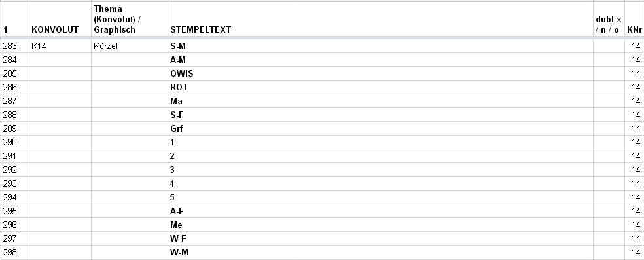Viewport: 644px width, 260px height.
Task: Select the cell with text S-M
Action: pyautogui.click(x=380, y=46)
